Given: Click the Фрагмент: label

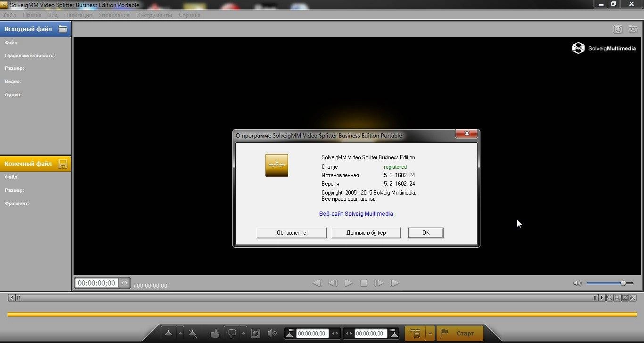Looking at the screenshot, I should tap(17, 204).
